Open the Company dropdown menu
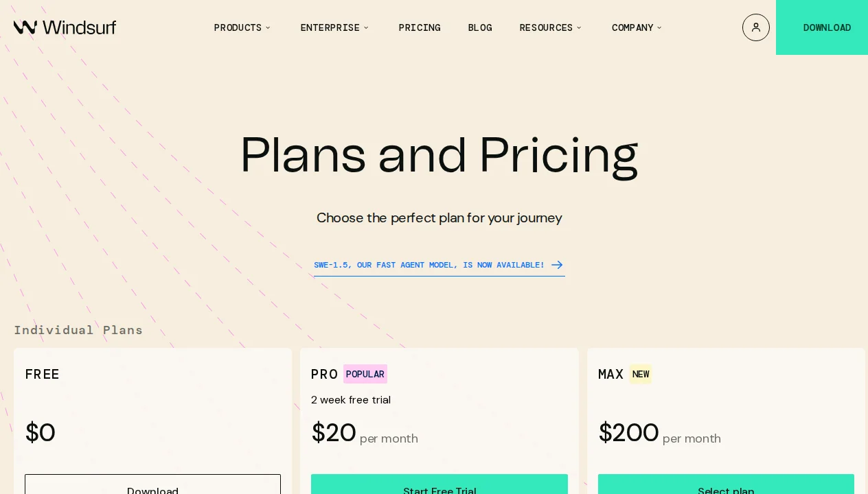 point(637,27)
